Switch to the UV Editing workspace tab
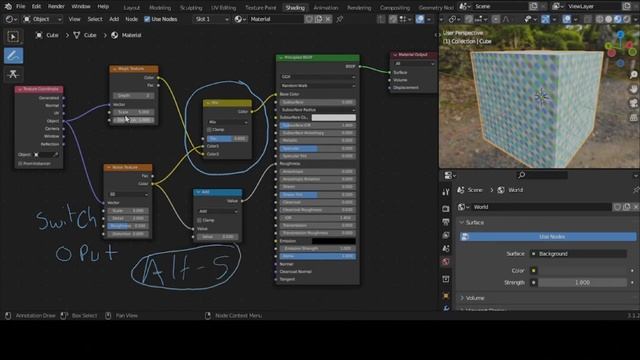Image resolution: width=640 pixels, height=360 pixels. tap(223, 7)
